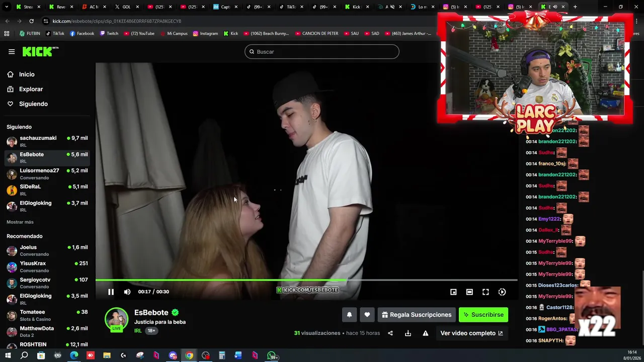
Task: Go to Inicio in the sidebar
Action: point(27,74)
